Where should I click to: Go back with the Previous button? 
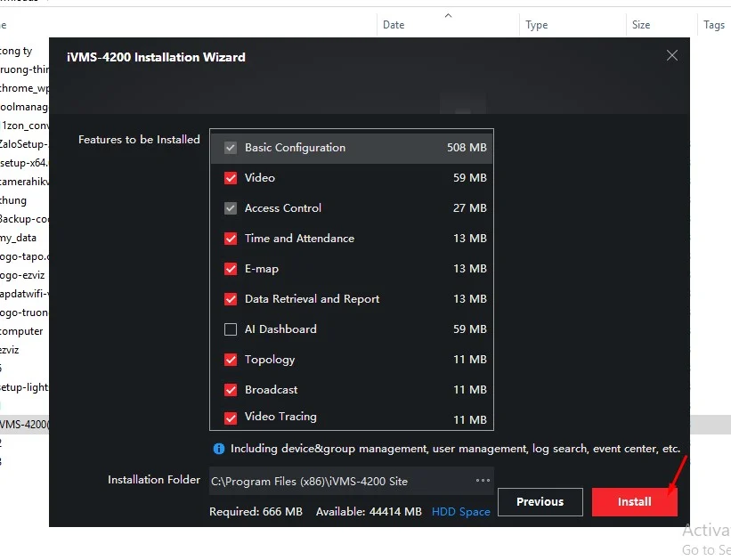[540, 502]
